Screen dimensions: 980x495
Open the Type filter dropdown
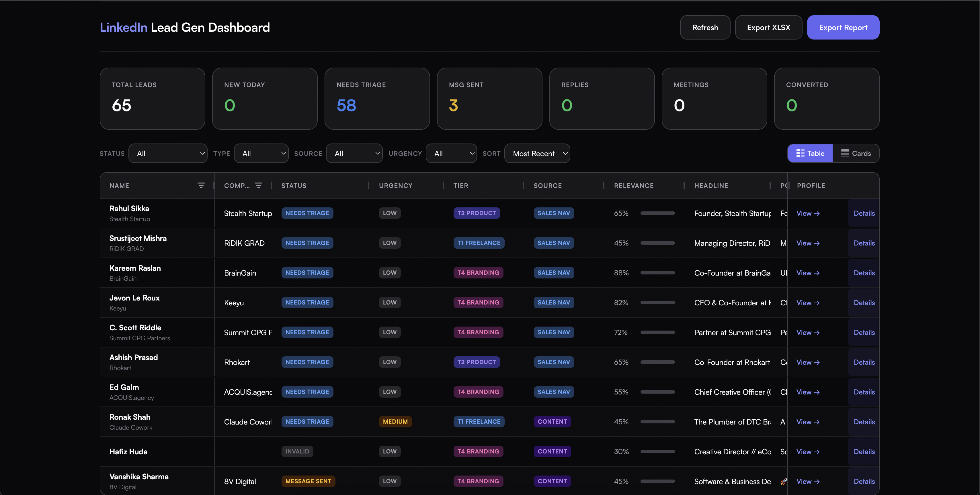[261, 153]
